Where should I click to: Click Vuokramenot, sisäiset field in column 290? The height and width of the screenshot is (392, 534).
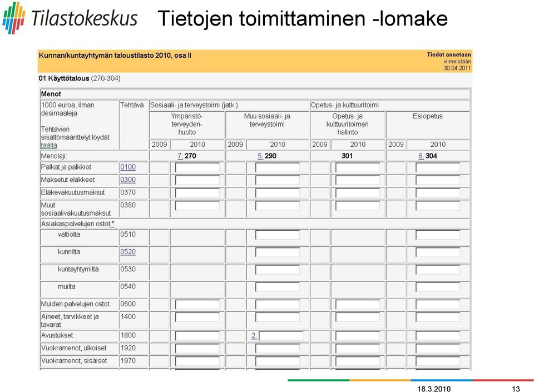[x=278, y=361]
